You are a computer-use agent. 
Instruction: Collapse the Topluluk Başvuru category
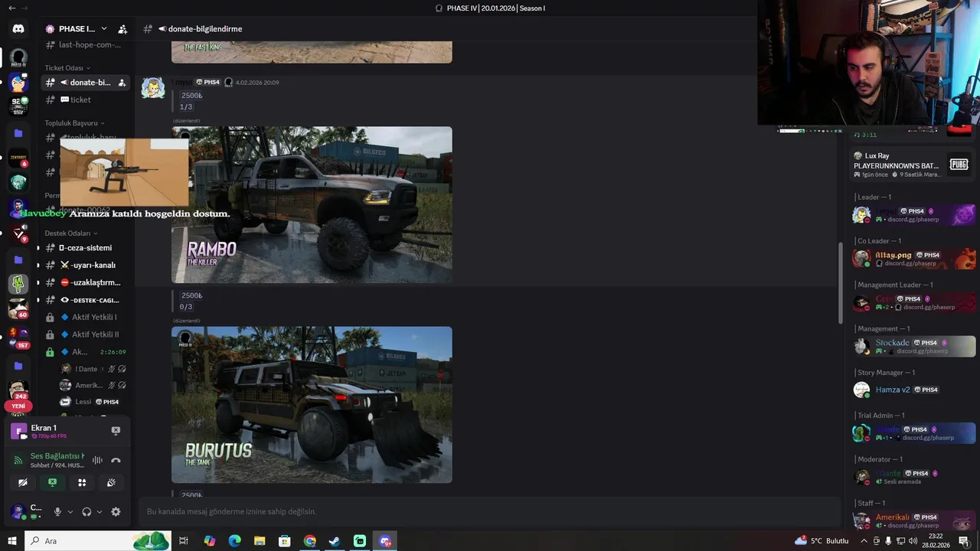74,123
